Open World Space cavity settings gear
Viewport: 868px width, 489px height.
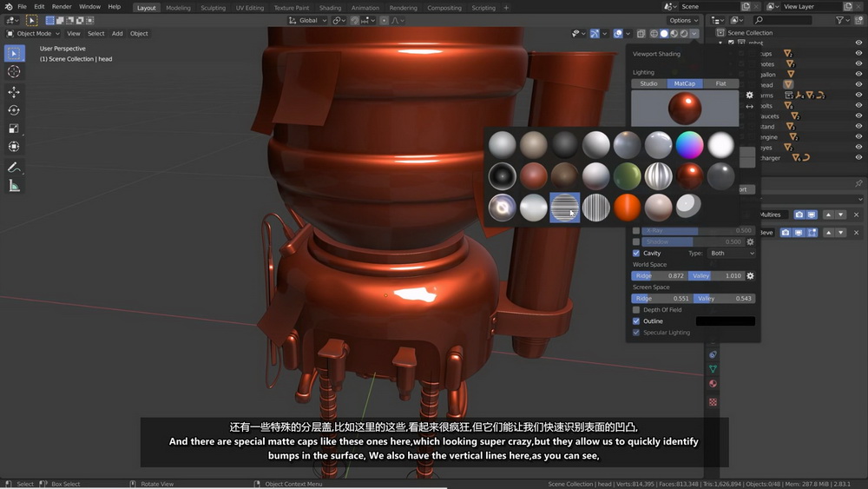coord(750,276)
